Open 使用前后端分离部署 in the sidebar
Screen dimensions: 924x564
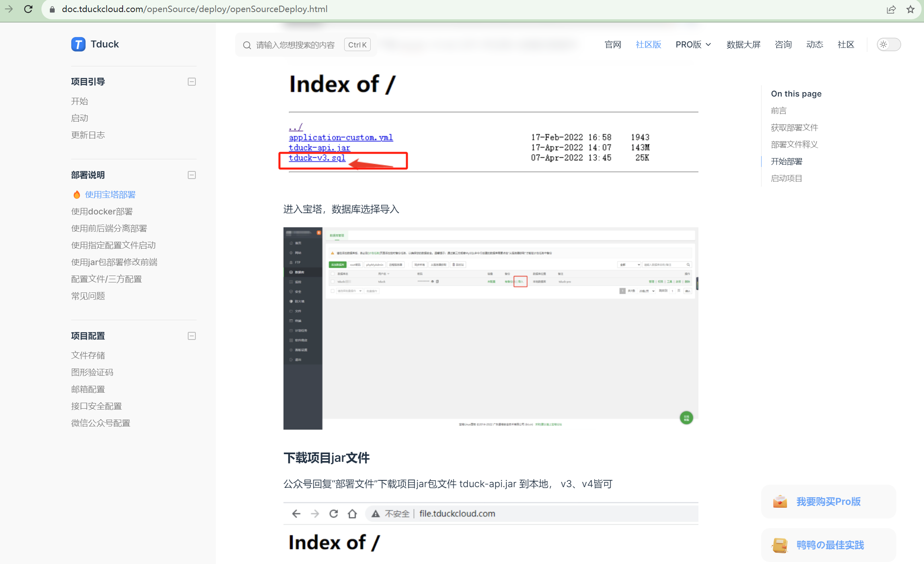(x=109, y=228)
